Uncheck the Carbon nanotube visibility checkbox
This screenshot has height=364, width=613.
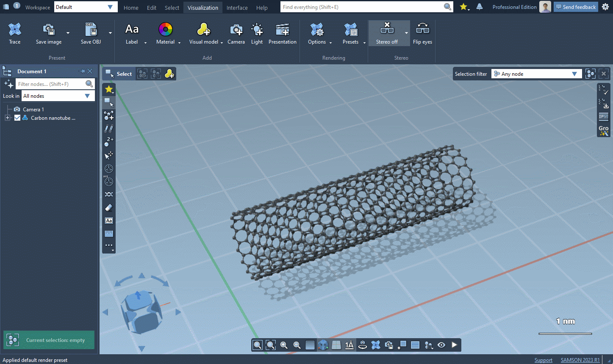[x=17, y=118]
